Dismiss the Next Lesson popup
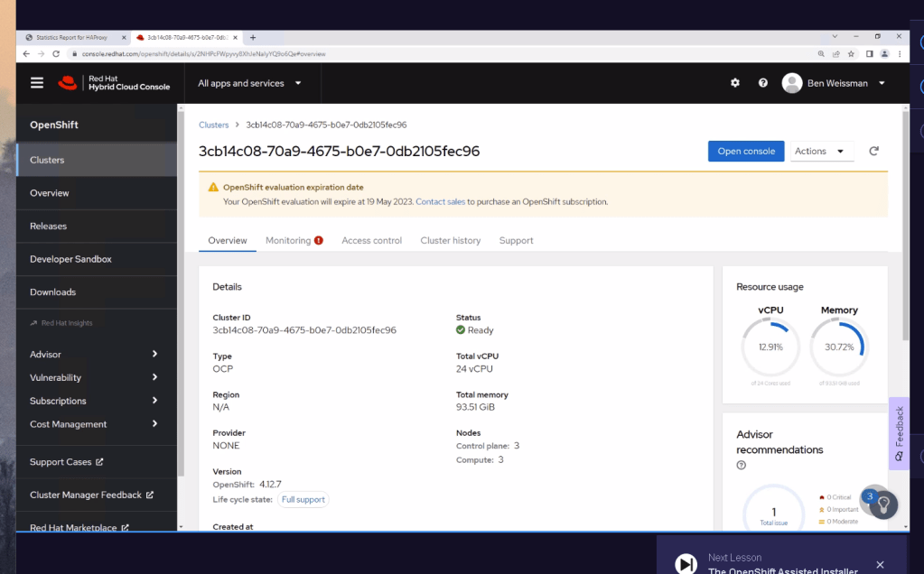This screenshot has height=574, width=924. click(880, 565)
